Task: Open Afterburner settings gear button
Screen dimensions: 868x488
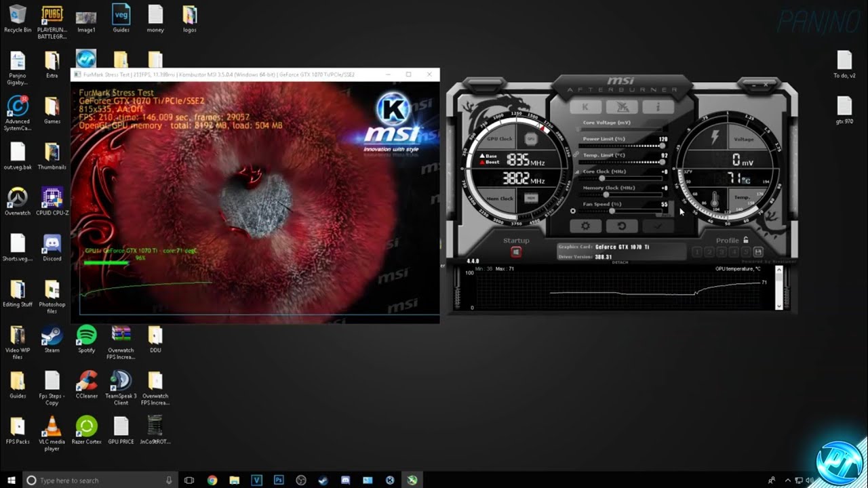Action: 585,226
